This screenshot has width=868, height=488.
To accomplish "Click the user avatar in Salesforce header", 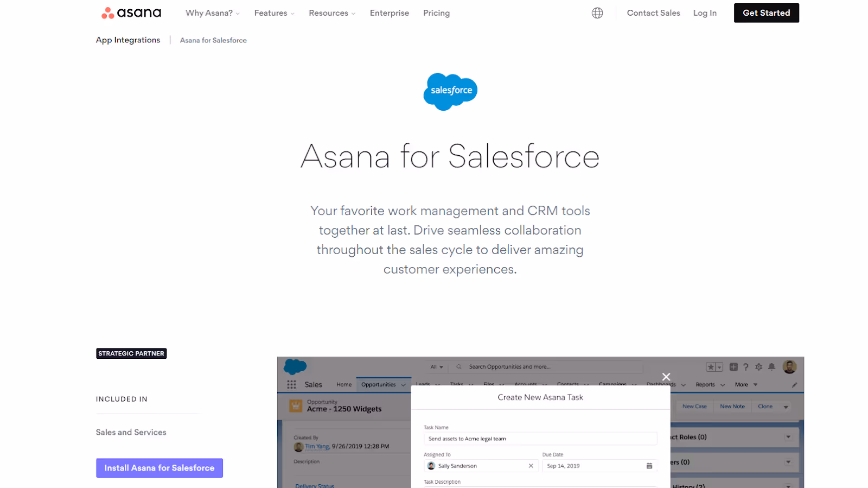I will (790, 367).
